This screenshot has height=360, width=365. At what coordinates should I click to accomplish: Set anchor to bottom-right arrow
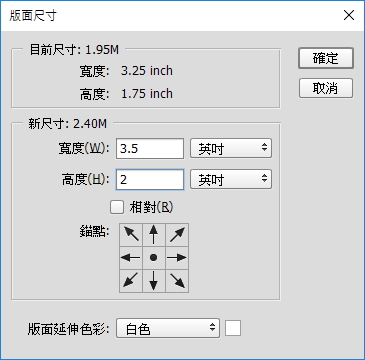coord(177,281)
